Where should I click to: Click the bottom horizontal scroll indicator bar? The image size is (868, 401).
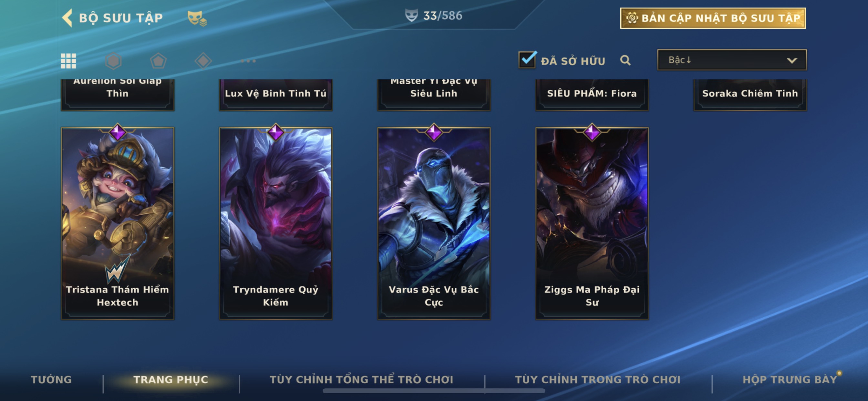click(434, 391)
